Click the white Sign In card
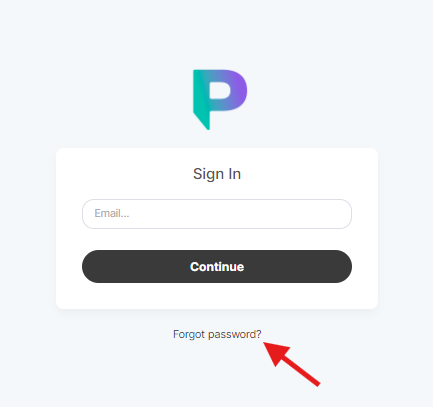Screen dimensions: 433x407 pyautogui.click(x=217, y=228)
